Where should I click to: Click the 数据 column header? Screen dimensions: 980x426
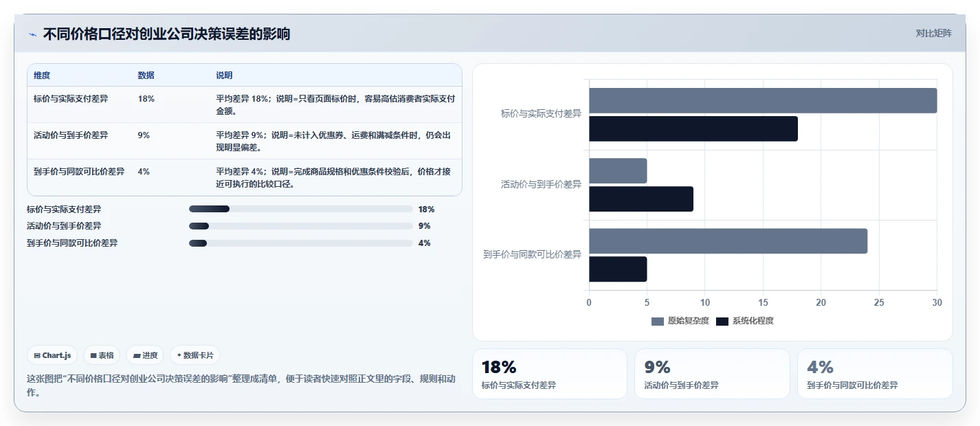146,75
